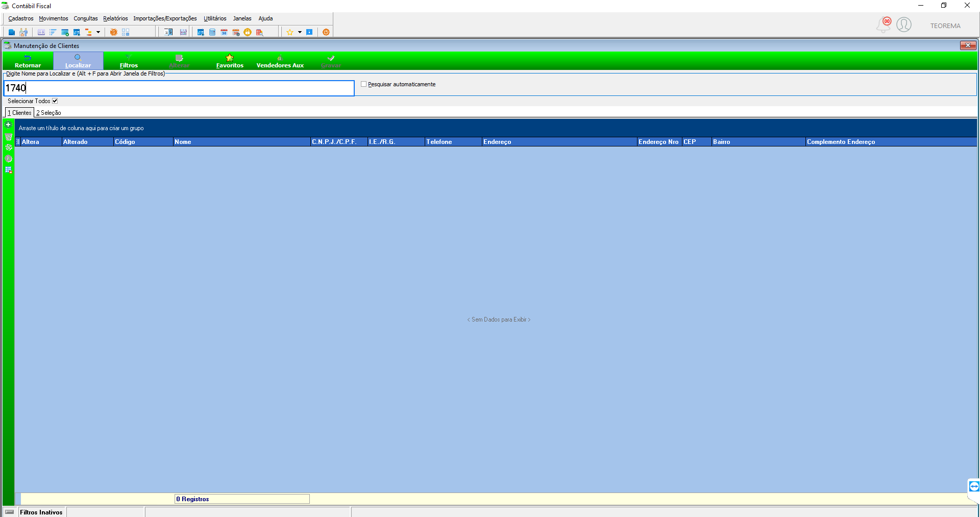Open the Utilitários menu
980x517 pixels.
pyautogui.click(x=215, y=18)
